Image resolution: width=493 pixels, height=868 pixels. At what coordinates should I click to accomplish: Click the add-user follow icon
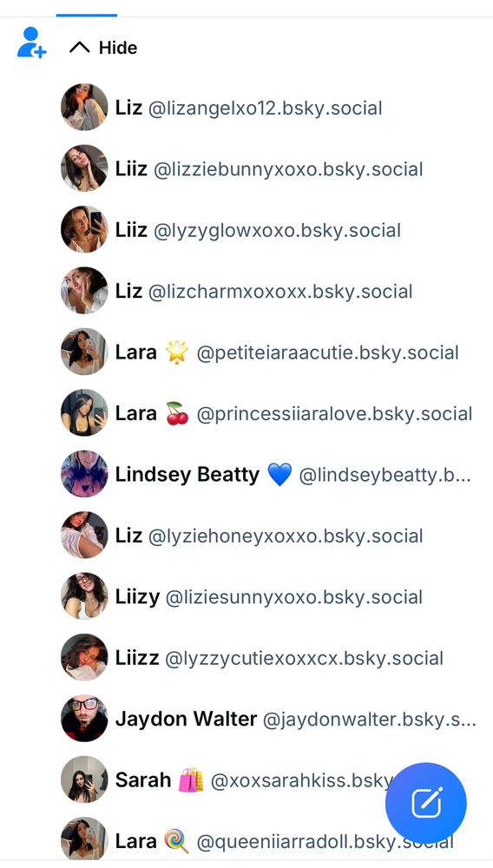pos(31,43)
